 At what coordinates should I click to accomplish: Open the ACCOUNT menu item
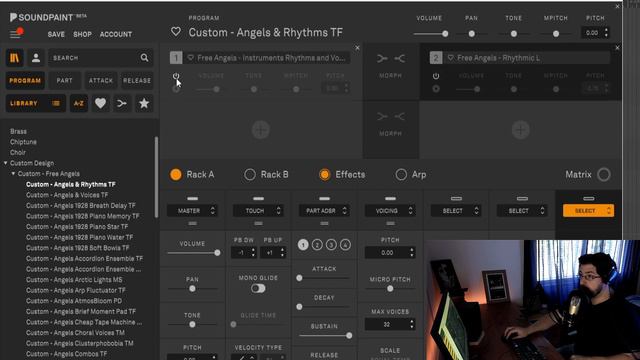[x=116, y=34]
